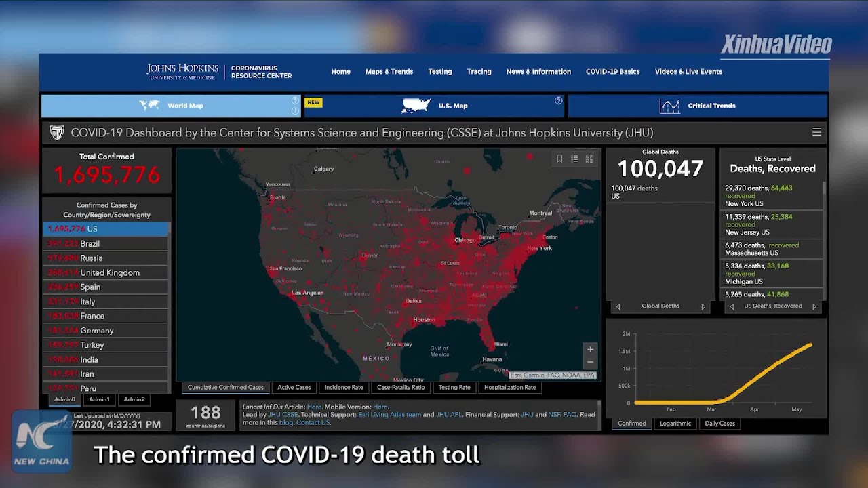This screenshot has height=488, width=868.
Task: Open the map legend list icon
Action: pos(574,159)
